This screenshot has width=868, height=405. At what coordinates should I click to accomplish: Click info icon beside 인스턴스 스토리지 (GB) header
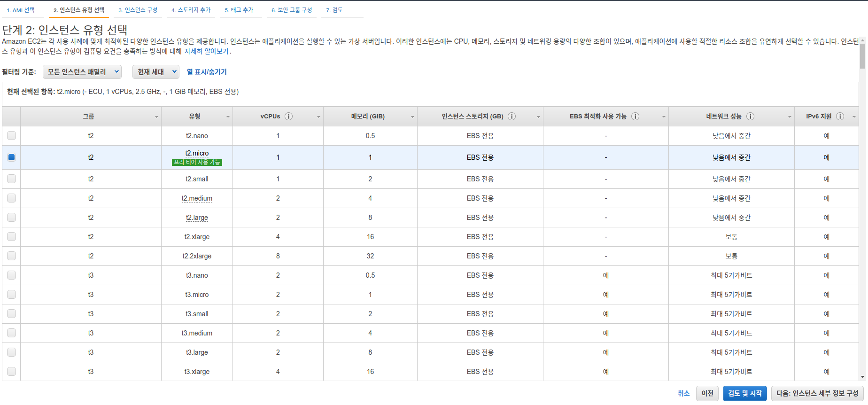(x=512, y=117)
